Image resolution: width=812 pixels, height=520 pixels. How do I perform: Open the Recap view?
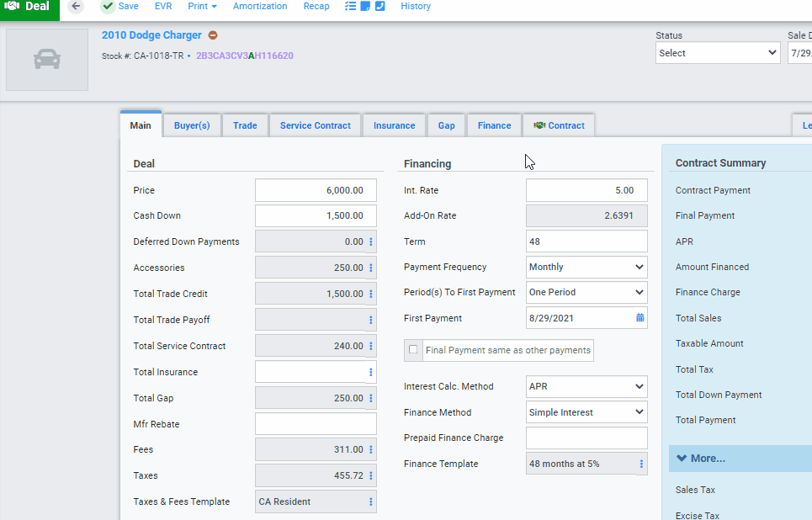click(x=316, y=6)
